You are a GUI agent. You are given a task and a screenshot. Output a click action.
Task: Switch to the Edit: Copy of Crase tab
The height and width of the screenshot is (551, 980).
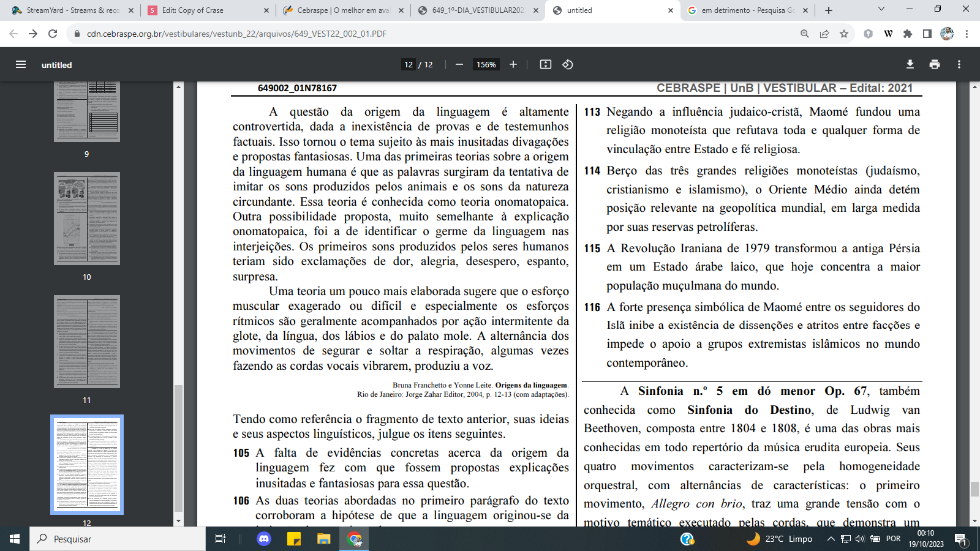coord(208,10)
